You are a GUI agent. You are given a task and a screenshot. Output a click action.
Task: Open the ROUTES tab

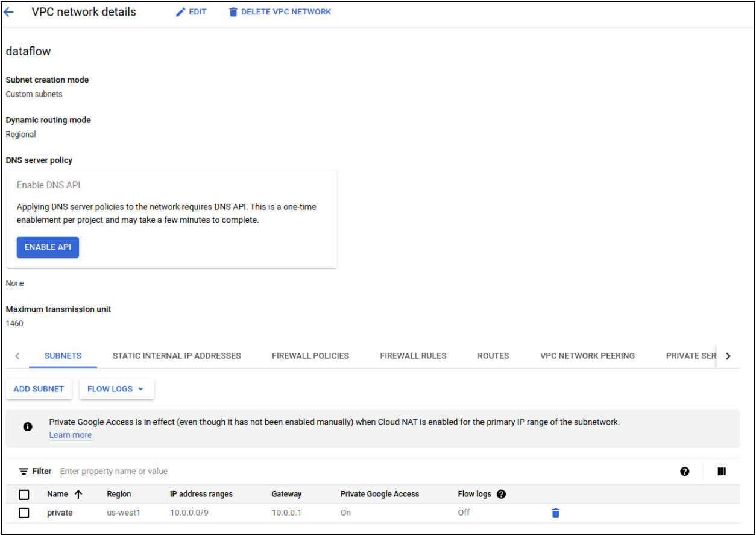click(493, 356)
